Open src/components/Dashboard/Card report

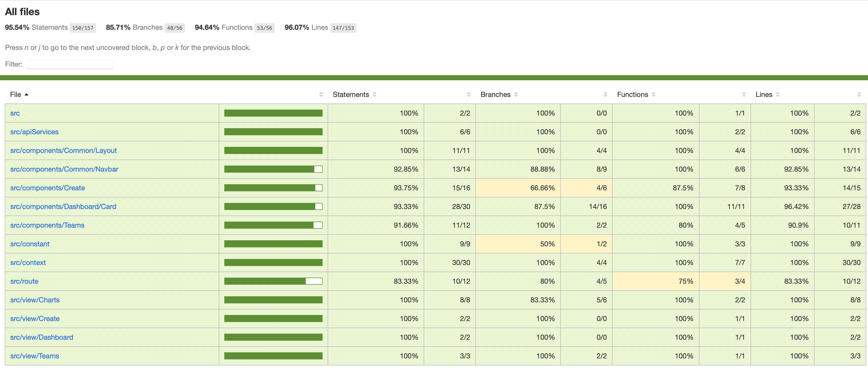click(x=63, y=207)
